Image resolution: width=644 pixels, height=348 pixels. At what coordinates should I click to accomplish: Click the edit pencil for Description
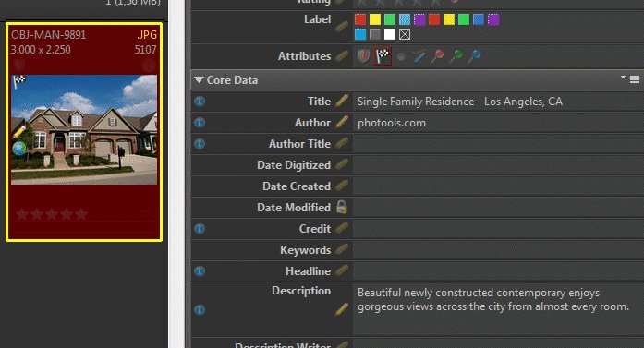342,309
